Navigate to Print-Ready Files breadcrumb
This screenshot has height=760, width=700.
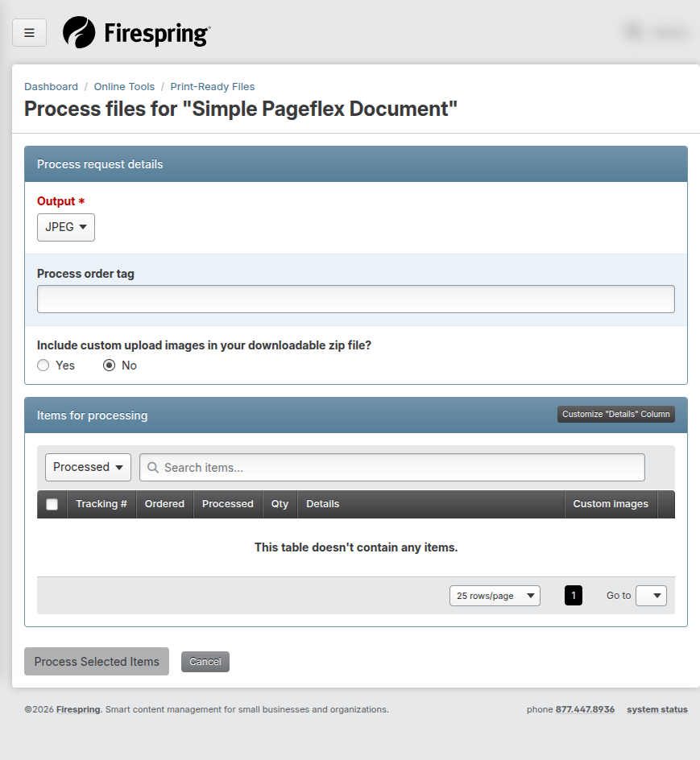tap(213, 87)
